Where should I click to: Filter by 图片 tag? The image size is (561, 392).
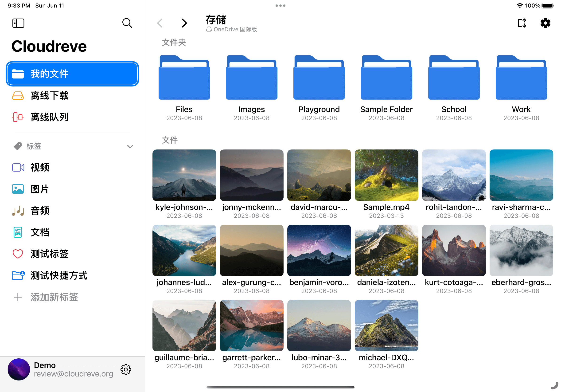point(72,189)
